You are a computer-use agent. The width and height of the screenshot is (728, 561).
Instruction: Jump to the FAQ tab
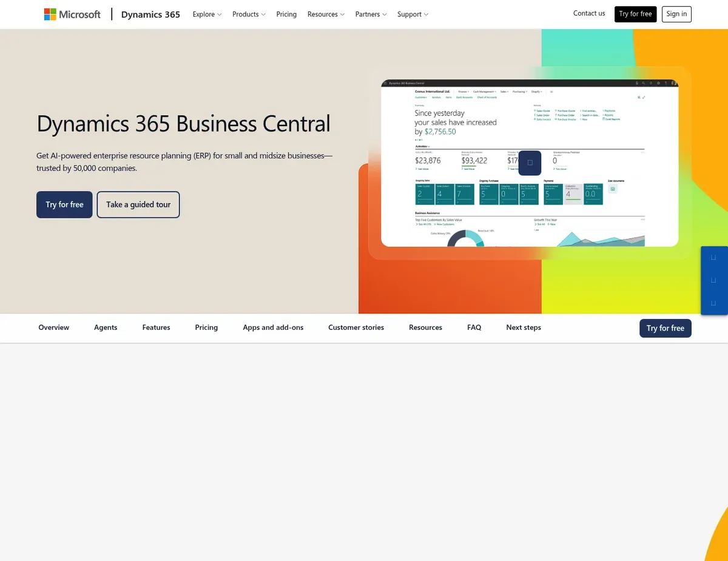[474, 328]
